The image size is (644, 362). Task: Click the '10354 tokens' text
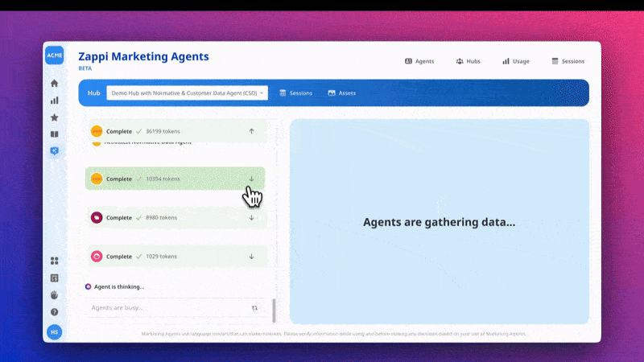click(x=163, y=179)
